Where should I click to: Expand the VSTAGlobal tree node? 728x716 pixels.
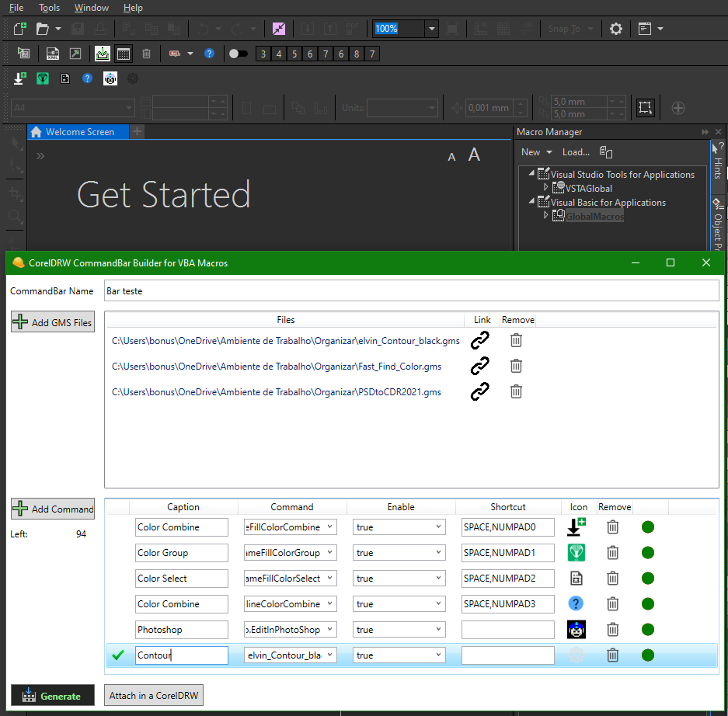[x=545, y=187]
